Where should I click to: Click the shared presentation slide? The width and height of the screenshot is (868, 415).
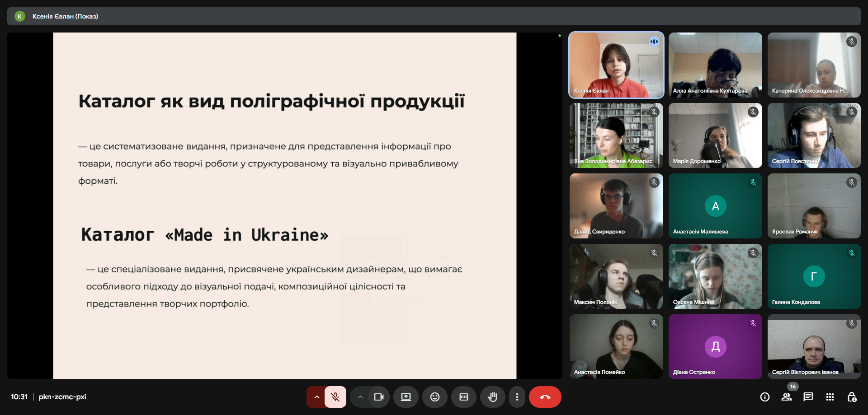point(284,205)
